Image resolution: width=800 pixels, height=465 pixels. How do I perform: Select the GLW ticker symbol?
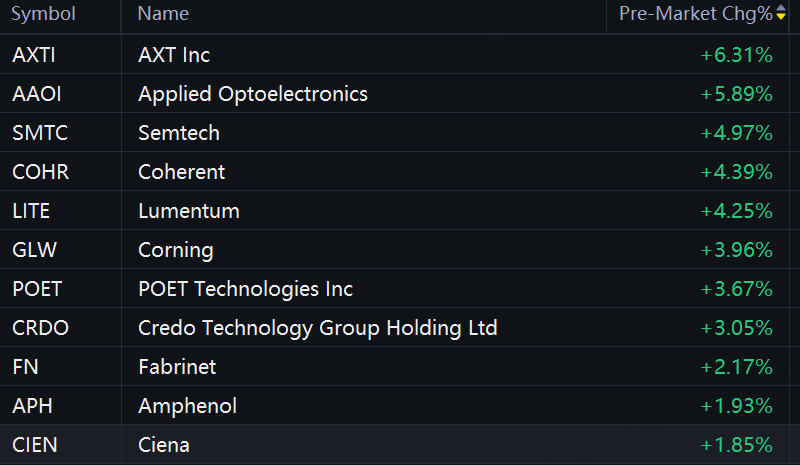tap(34, 250)
